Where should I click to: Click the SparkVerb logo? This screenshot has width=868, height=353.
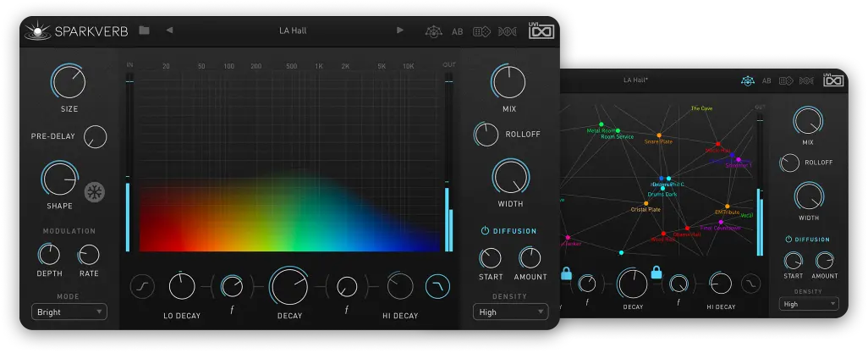point(76,31)
